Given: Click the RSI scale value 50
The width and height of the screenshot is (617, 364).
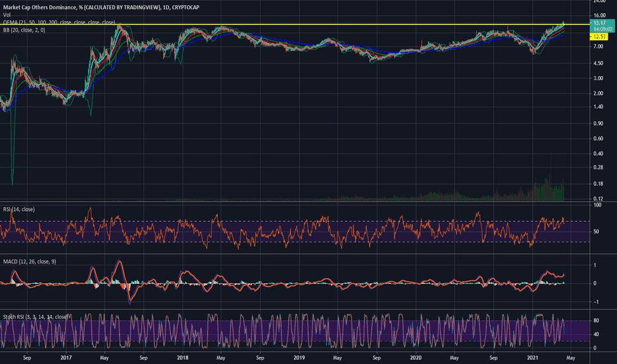Looking at the screenshot, I should pyautogui.click(x=596, y=232).
